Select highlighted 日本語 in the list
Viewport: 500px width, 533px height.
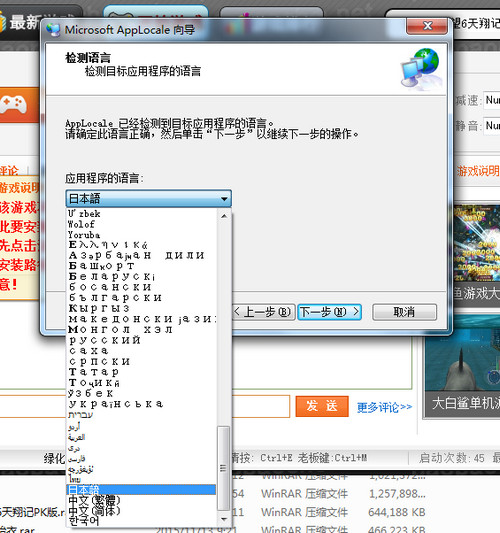[141, 489]
